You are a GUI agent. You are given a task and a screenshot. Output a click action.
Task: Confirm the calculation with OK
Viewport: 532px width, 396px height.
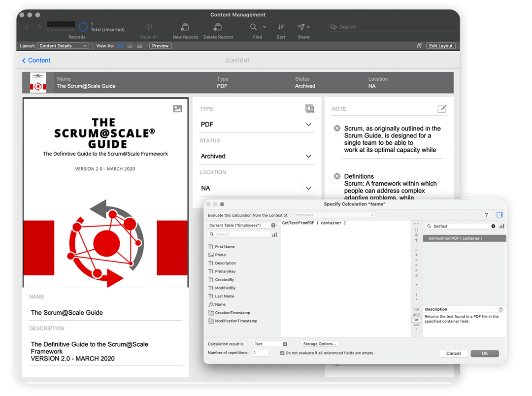(484, 353)
